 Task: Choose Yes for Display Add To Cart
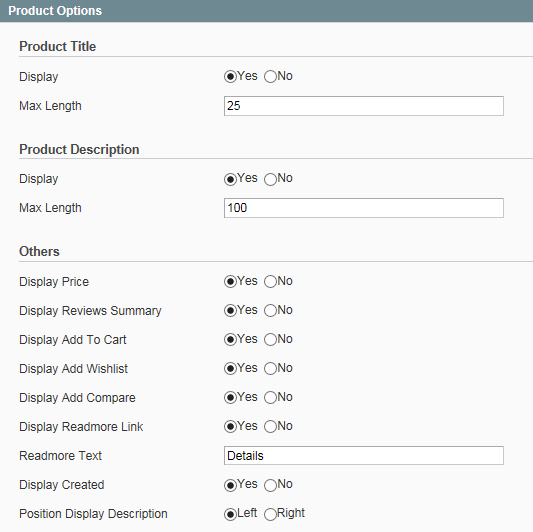230,339
